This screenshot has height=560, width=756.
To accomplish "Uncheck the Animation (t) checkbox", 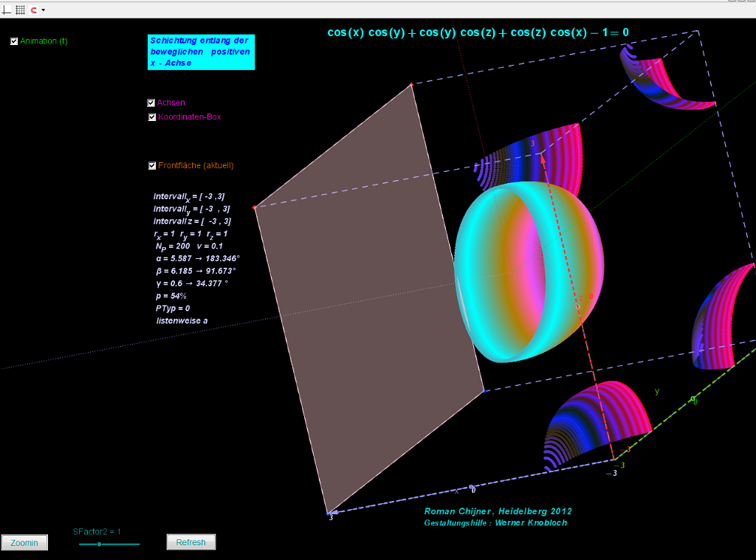I will tap(14, 41).
